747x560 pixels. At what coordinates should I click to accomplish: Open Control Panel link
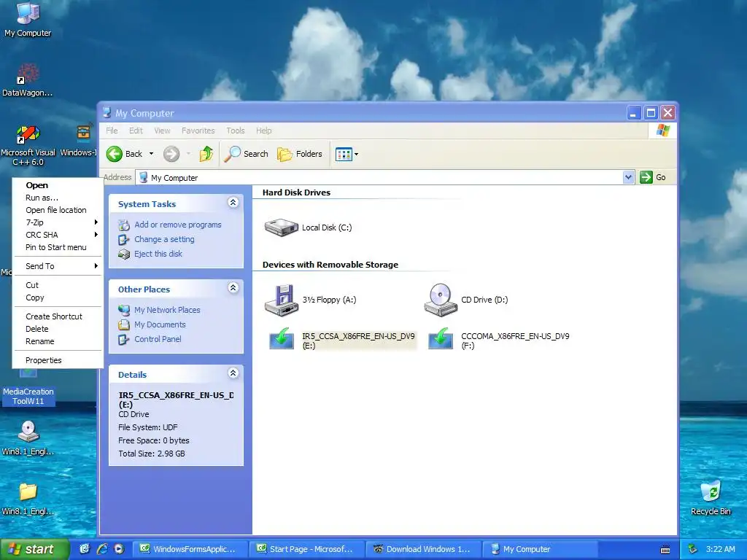coord(158,339)
